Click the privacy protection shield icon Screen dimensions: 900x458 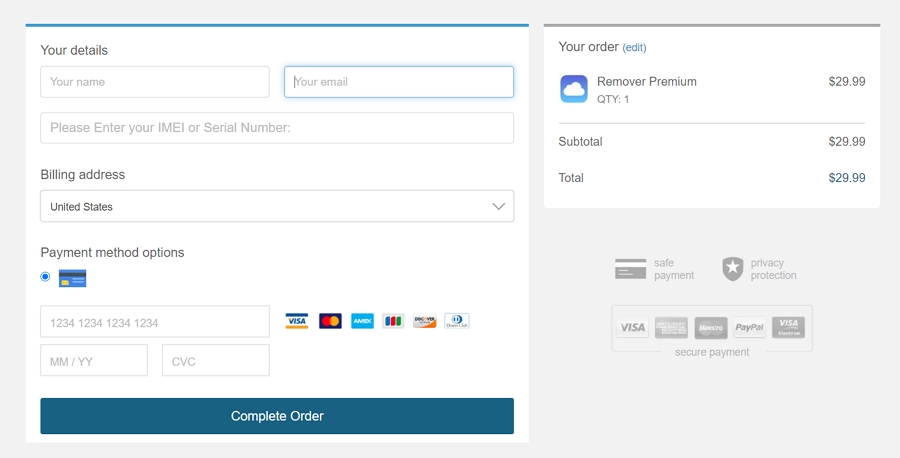pos(732,269)
